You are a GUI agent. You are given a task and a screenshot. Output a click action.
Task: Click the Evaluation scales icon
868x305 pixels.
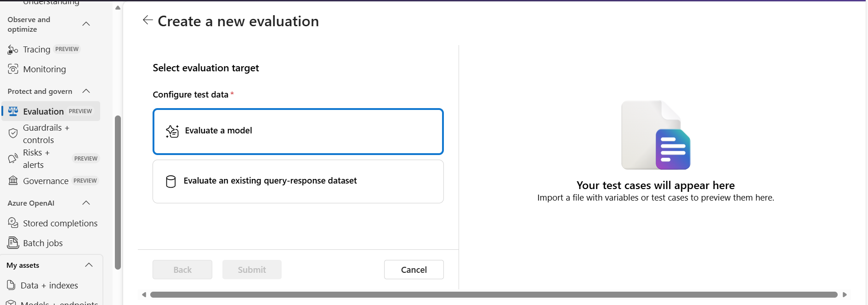pos(13,111)
